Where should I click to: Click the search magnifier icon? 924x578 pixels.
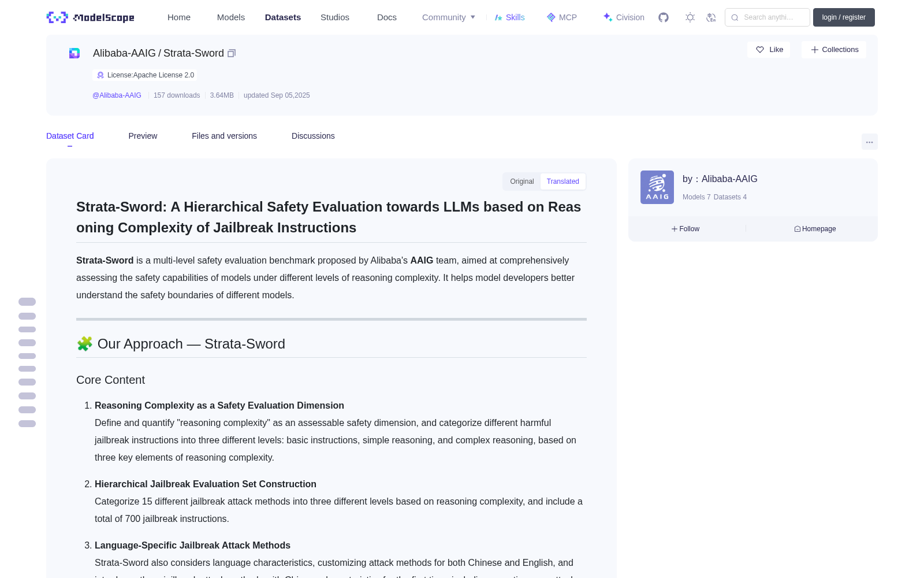735,17
